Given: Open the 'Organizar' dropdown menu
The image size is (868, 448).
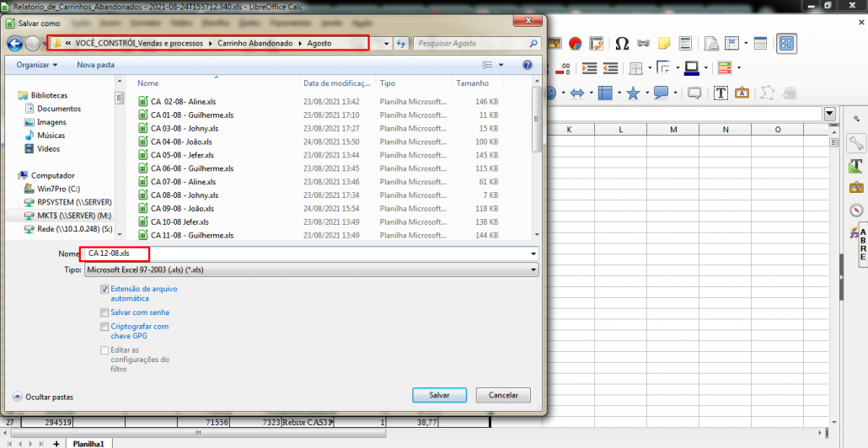Looking at the screenshot, I should [x=37, y=64].
